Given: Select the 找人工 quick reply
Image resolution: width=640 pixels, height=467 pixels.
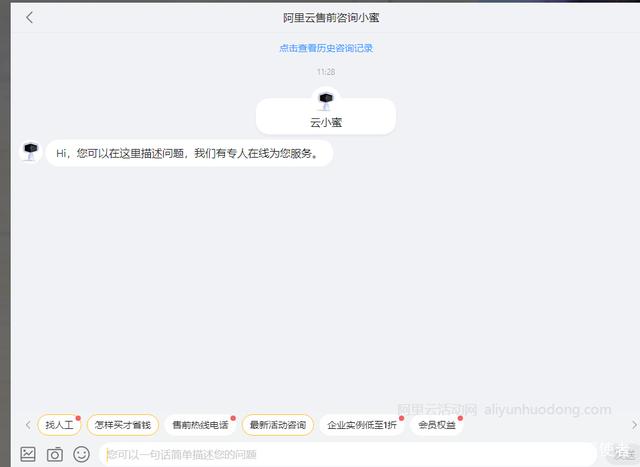Looking at the screenshot, I should pos(59,425).
